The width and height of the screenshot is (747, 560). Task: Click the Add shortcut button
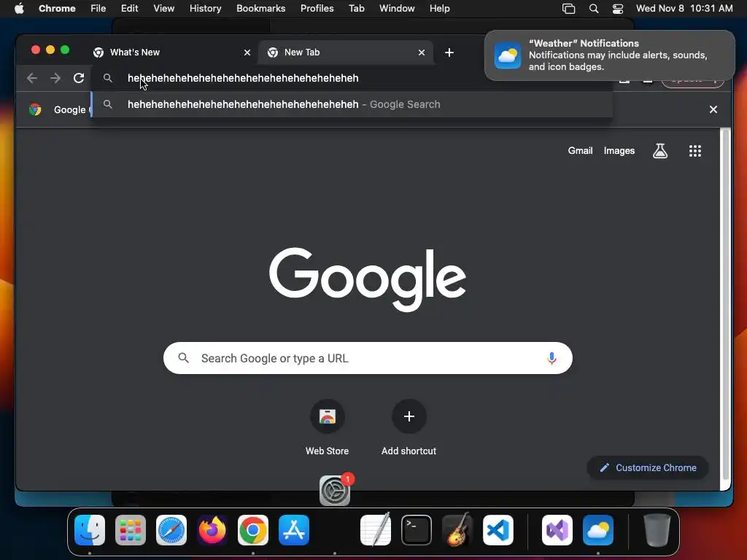(409, 427)
